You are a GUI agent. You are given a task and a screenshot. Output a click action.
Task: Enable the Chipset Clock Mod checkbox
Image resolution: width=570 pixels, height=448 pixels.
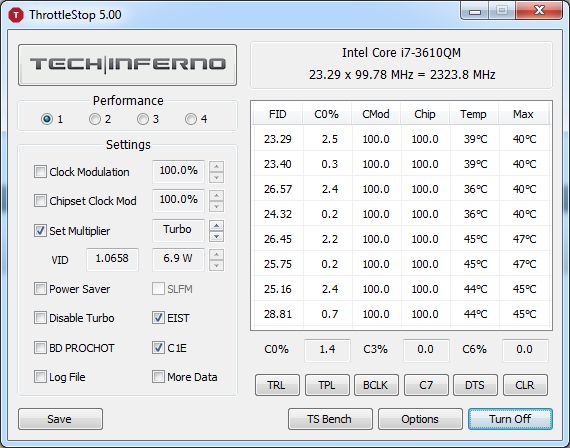click(40, 201)
